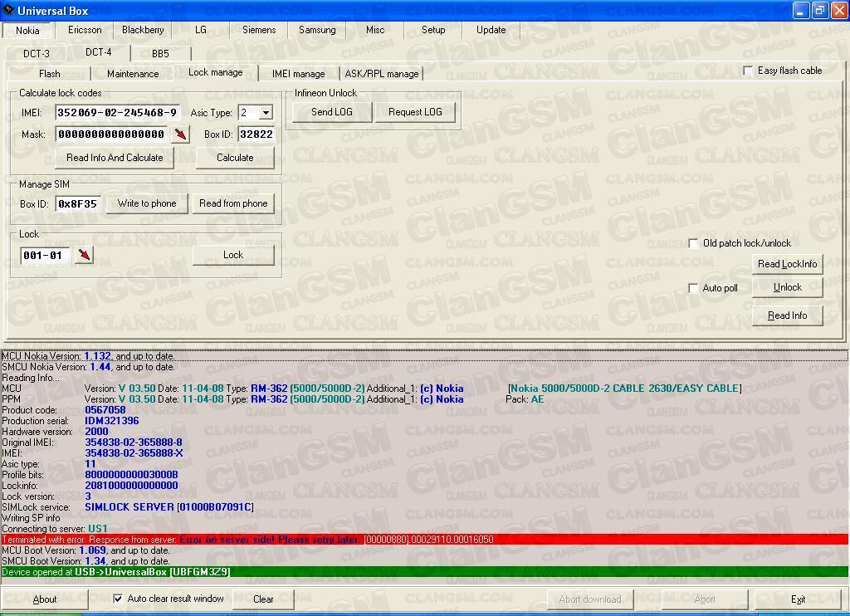This screenshot has width=850, height=616.
Task: Open the ASK/RPL manage tab
Action: (381, 73)
